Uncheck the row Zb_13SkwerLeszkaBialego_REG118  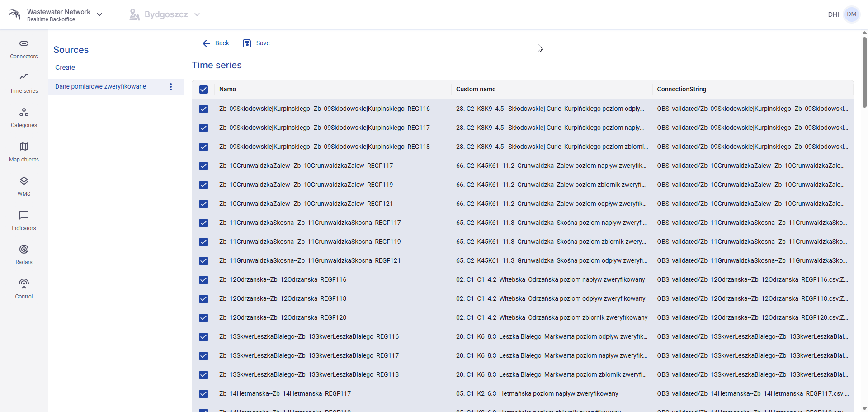pyautogui.click(x=203, y=375)
